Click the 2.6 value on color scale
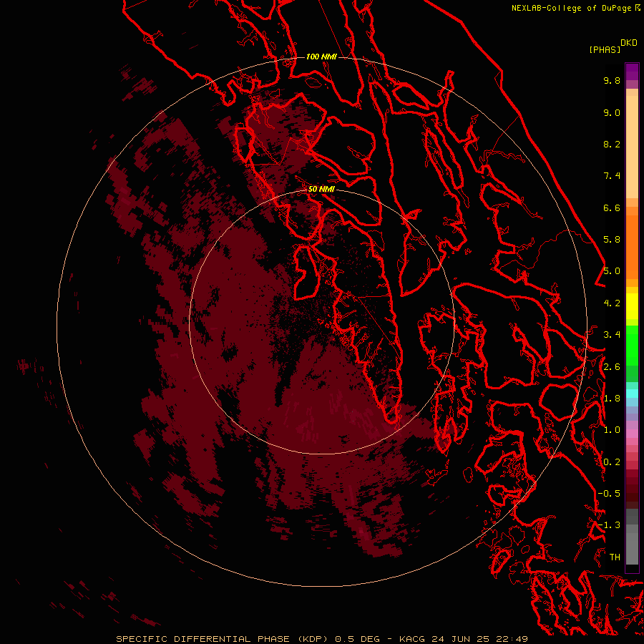 coord(612,367)
